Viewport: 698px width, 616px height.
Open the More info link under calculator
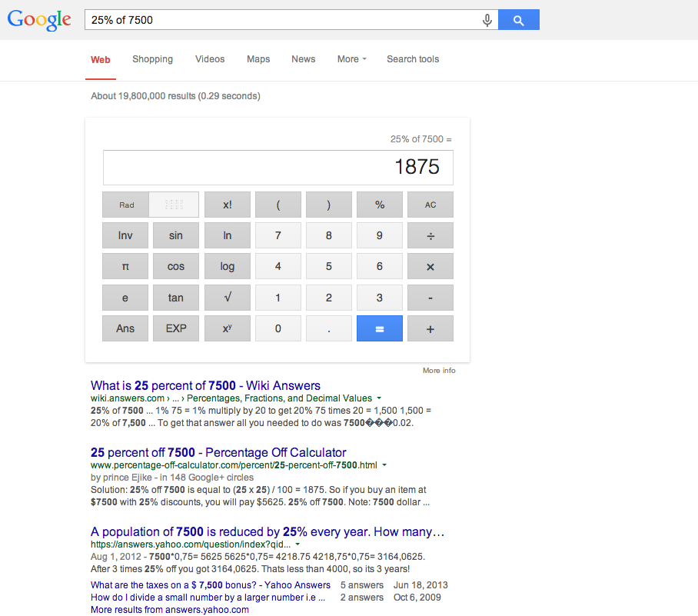click(439, 371)
